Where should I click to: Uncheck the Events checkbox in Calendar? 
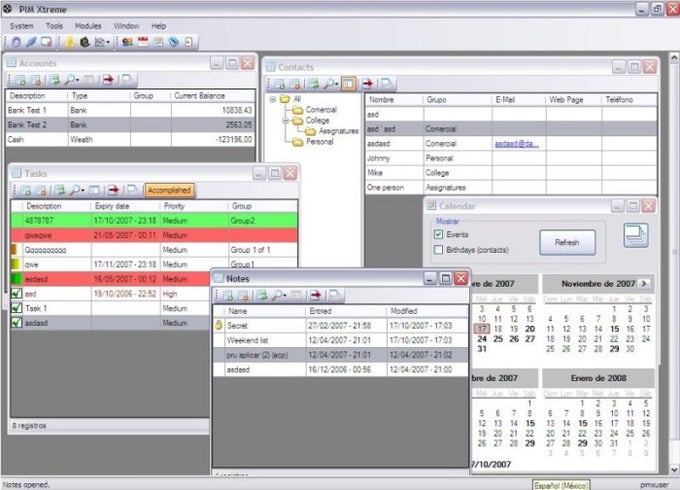438,235
